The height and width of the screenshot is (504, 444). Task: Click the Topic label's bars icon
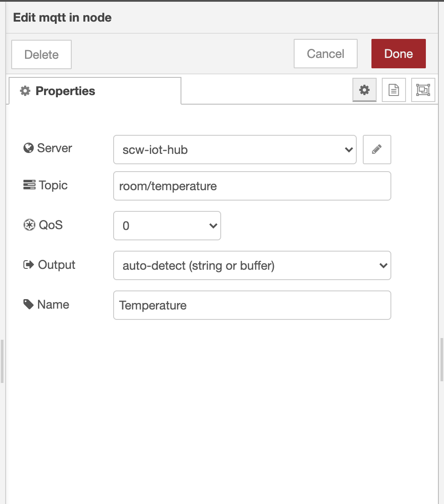[29, 185]
